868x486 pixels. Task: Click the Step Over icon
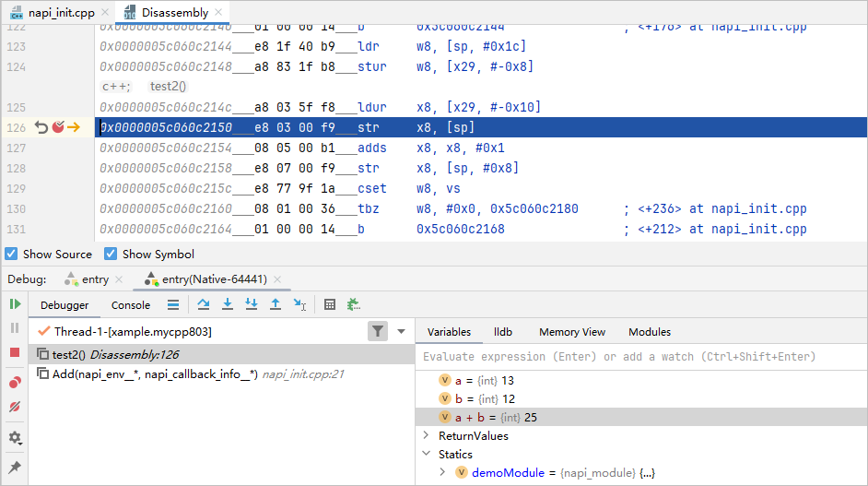pyautogui.click(x=203, y=304)
